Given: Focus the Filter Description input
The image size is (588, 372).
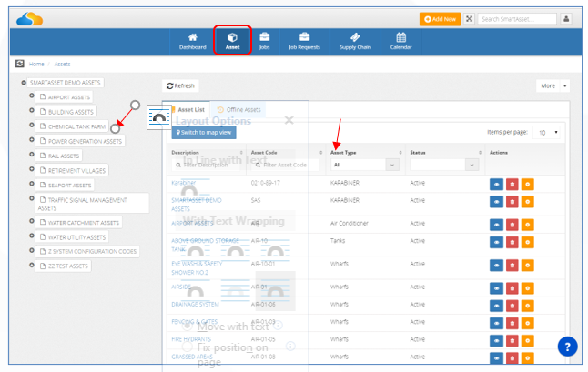Looking at the screenshot, I should coord(207,165).
